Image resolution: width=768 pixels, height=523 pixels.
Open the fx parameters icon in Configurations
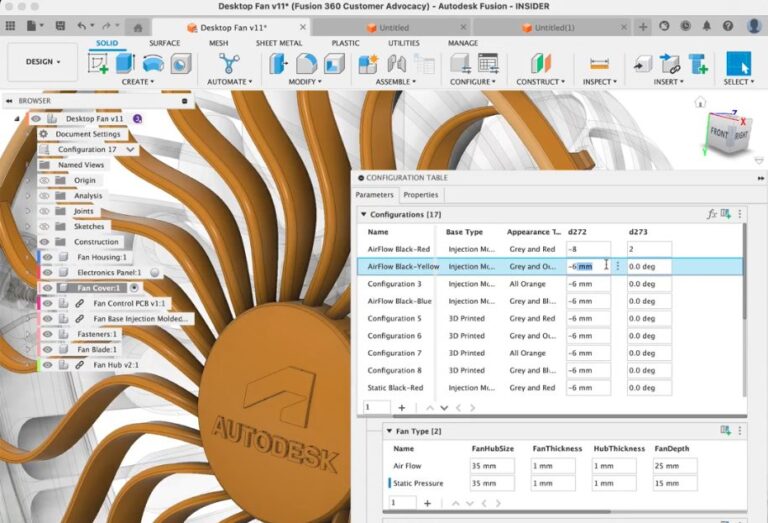(712, 214)
